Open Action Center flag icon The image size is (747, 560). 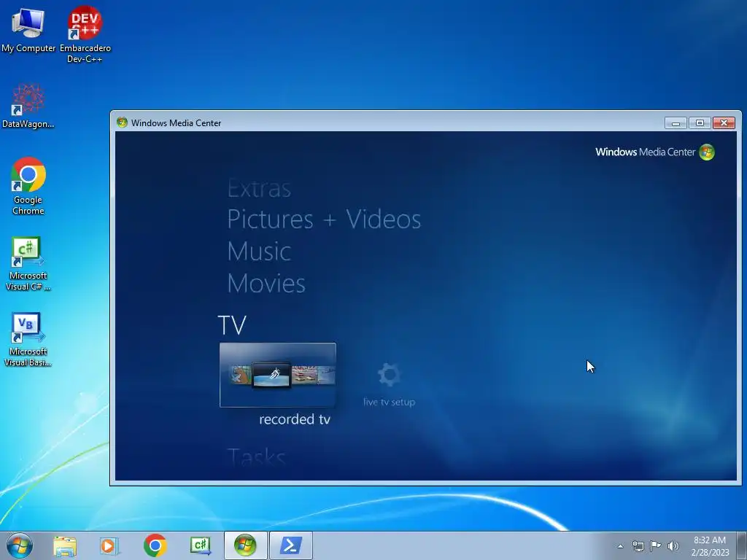[x=656, y=545]
